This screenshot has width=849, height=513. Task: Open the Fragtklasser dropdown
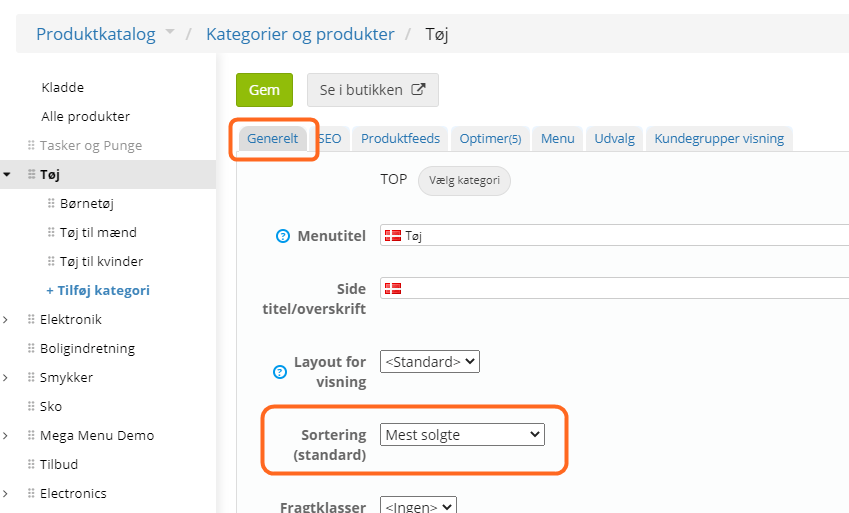click(x=419, y=507)
